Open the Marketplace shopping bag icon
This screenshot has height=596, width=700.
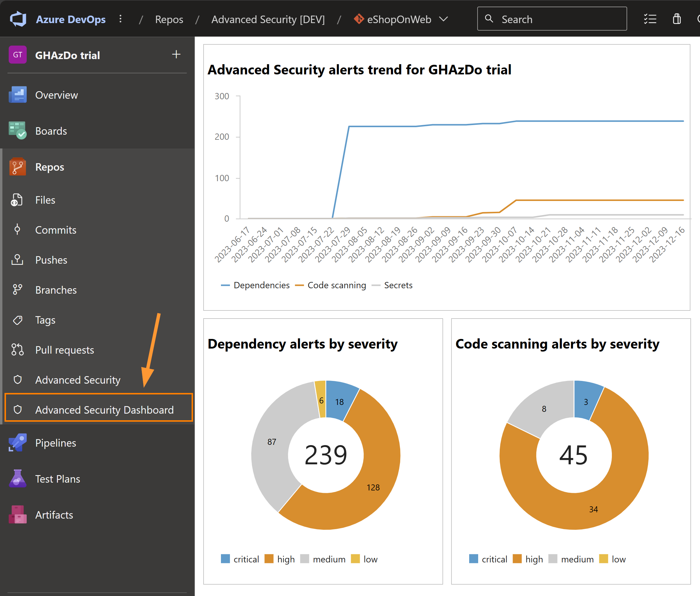[677, 19]
